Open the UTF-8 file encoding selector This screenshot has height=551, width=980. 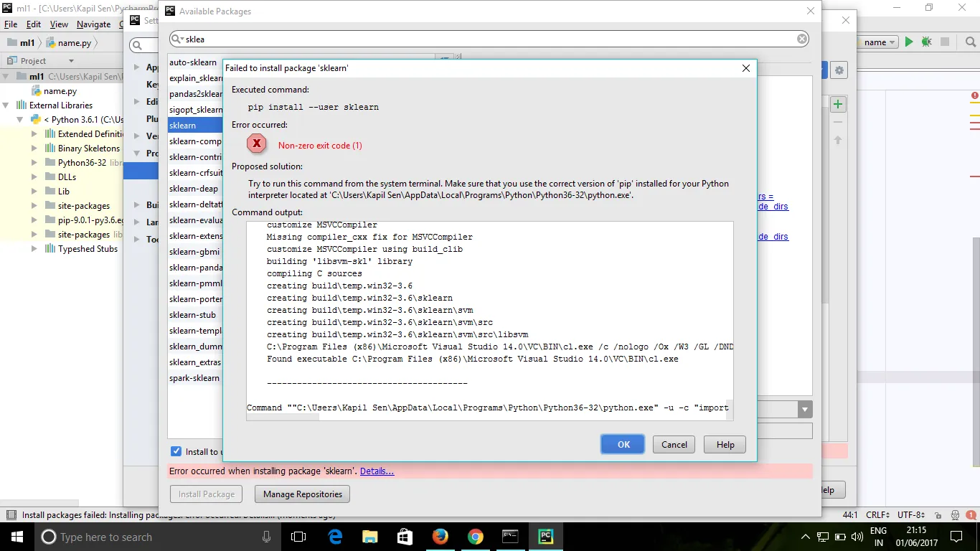[x=910, y=514]
